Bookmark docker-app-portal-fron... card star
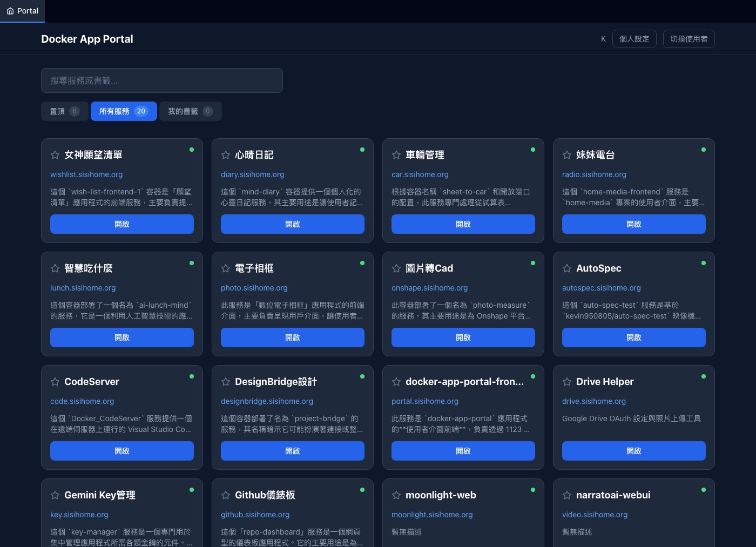This screenshot has width=756, height=547. 396,382
